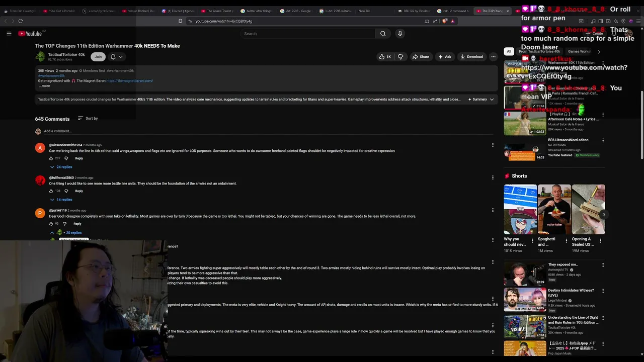Click the Join membership button
Screen dimensions: 644x362
point(98,57)
